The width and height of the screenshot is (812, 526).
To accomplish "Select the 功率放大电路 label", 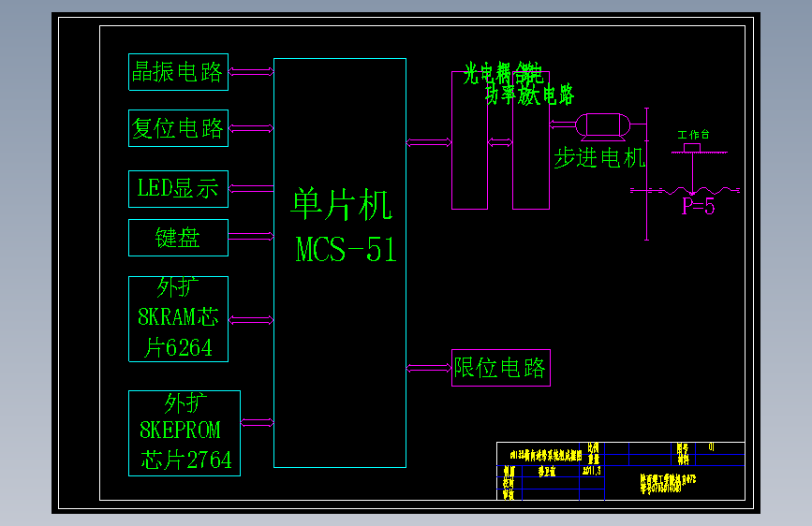I will (x=530, y=95).
